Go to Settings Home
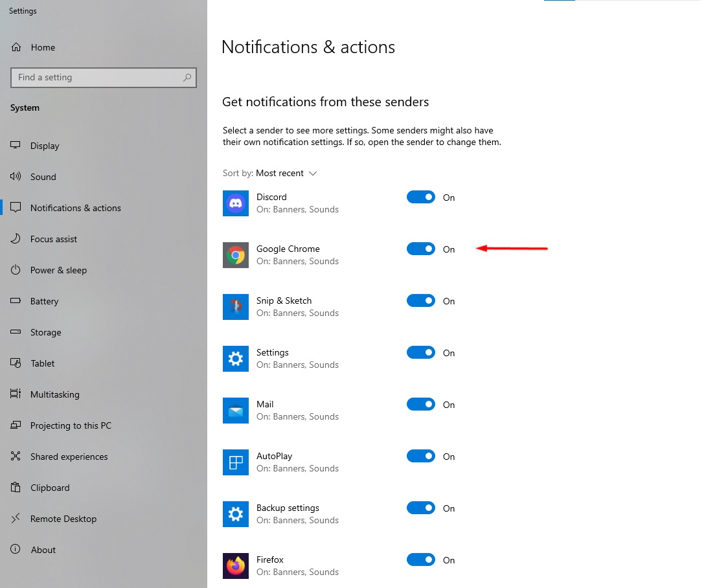This screenshot has height=588, width=717. tap(43, 47)
